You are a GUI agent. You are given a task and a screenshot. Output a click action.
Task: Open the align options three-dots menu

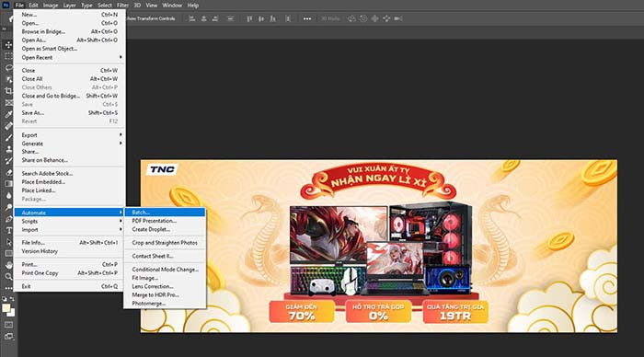(x=307, y=18)
